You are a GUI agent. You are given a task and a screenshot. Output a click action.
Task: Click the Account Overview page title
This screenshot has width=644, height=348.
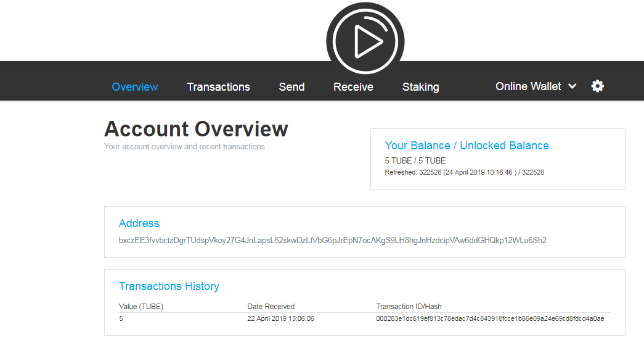click(x=196, y=129)
